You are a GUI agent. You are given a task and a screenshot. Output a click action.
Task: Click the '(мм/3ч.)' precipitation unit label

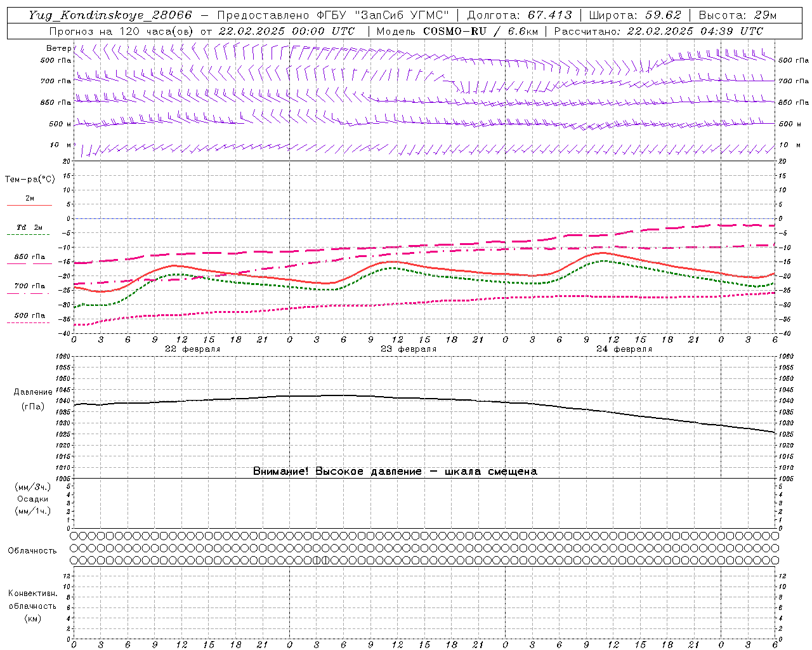pos(33,487)
